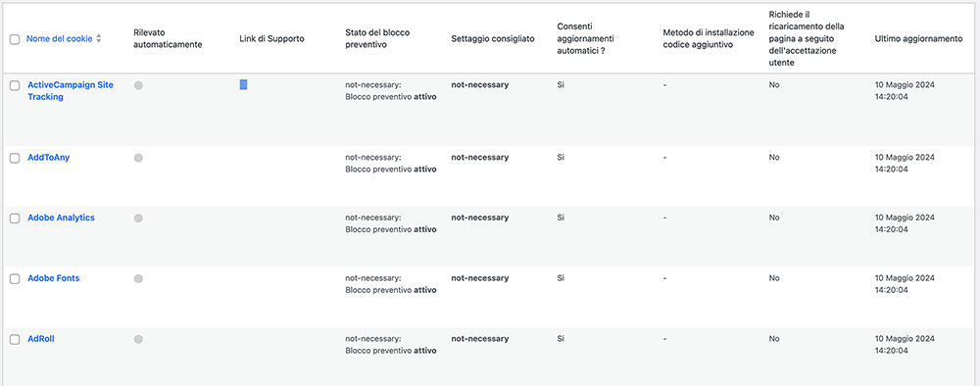The width and height of the screenshot is (980, 386).
Task: Sort table by Nome del cookie header
Action: coord(60,39)
